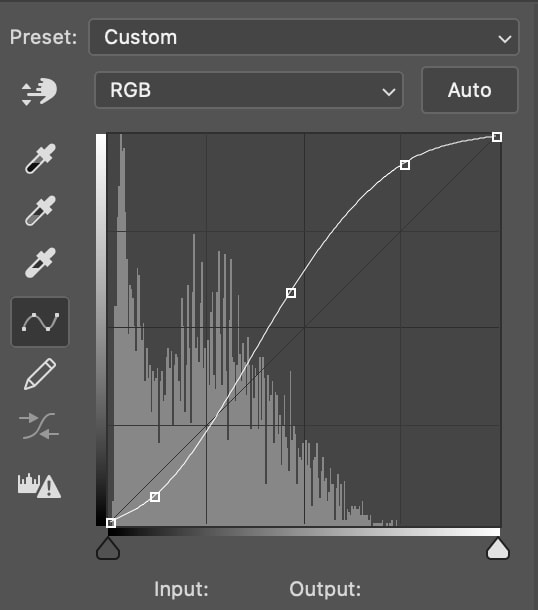Select the shadow curve control point

[x=155, y=497]
